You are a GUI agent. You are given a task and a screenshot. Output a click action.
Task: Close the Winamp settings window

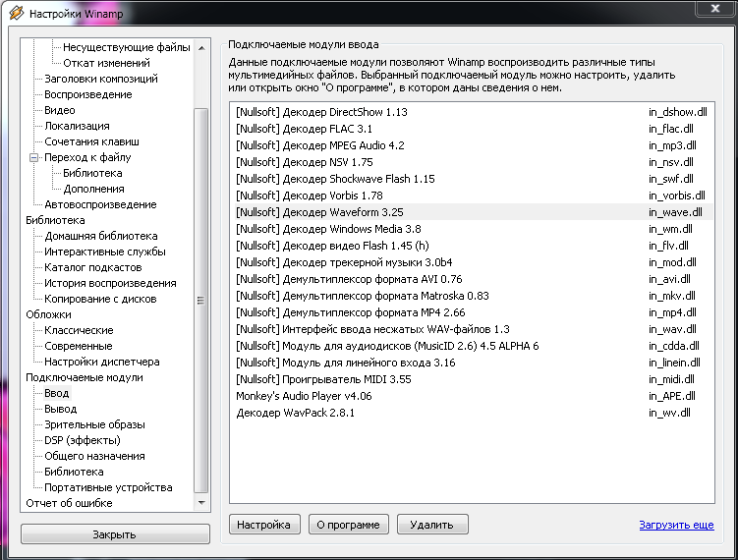pyautogui.click(x=715, y=9)
